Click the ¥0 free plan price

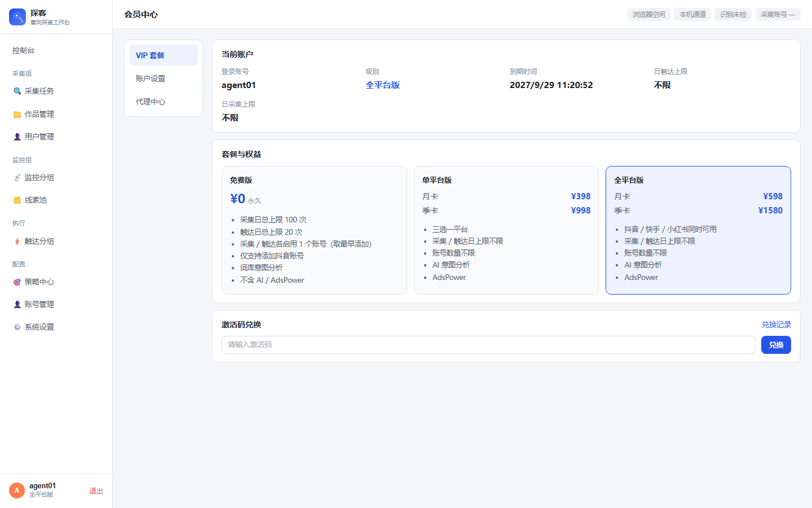coord(237,199)
